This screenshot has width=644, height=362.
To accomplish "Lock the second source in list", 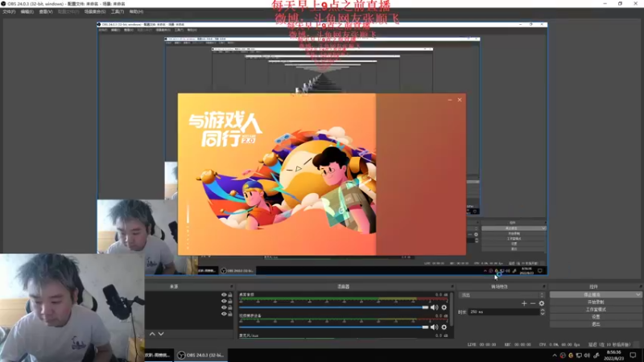I will [230, 301].
